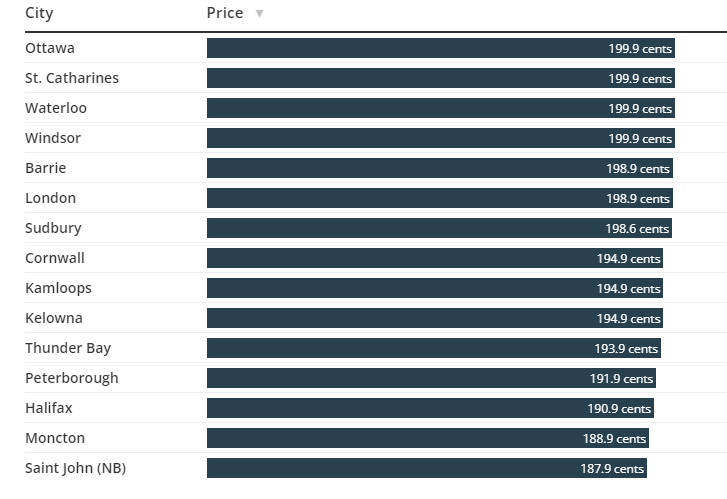727x499 pixels.
Task: Click the City column header
Action: 39,13
